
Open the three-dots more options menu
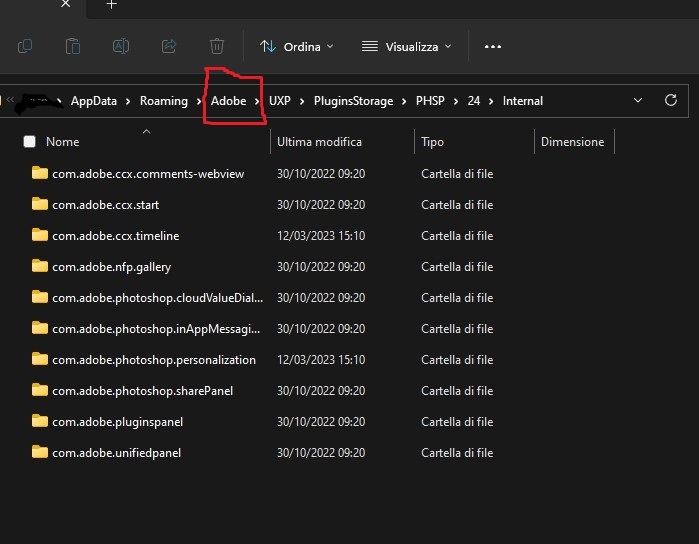tap(493, 46)
